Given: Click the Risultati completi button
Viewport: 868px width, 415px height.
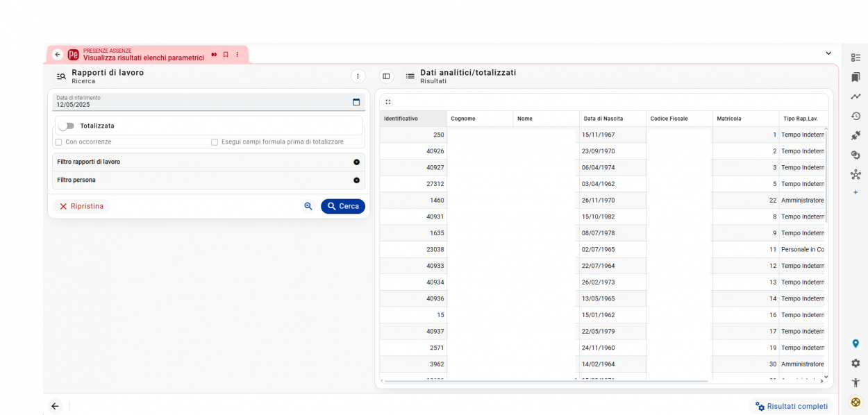Looking at the screenshot, I should pyautogui.click(x=792, y=407).
